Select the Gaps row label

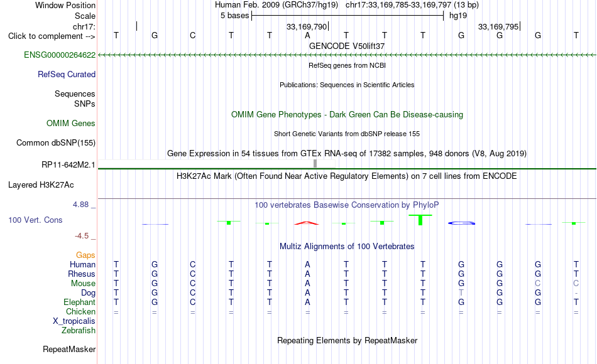pos(85,255)
